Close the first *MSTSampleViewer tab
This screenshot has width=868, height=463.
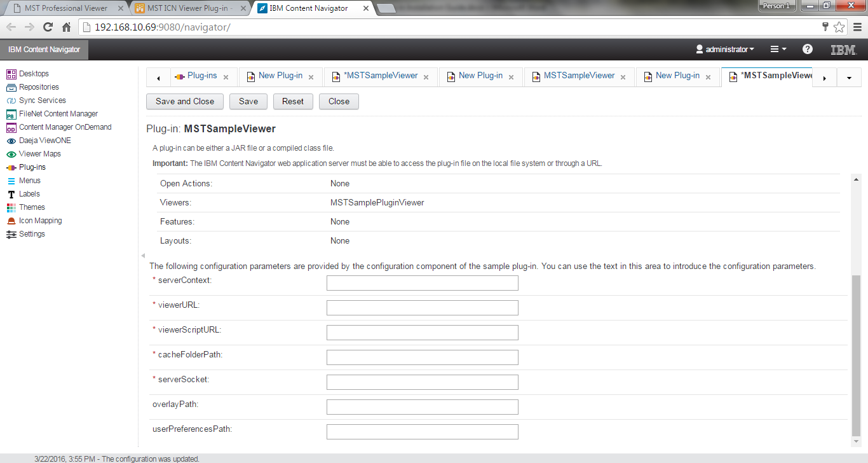click(426, 78)
